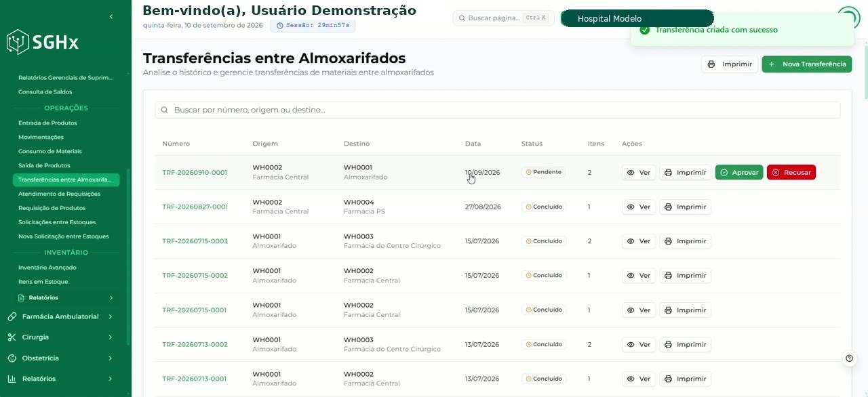Open transfer link TRF-20260827-0001
The width and height of the screenshot is (868, 397).
pos(195,207)
